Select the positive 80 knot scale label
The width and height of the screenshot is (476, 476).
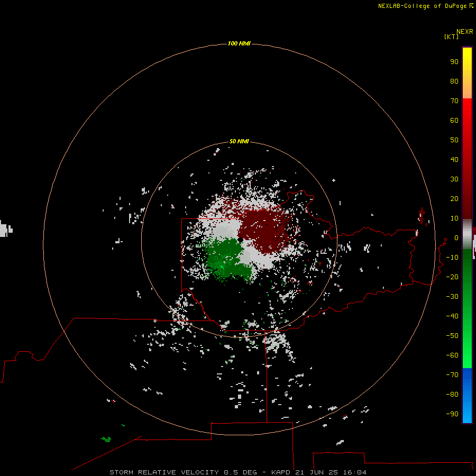coord(454,81)
